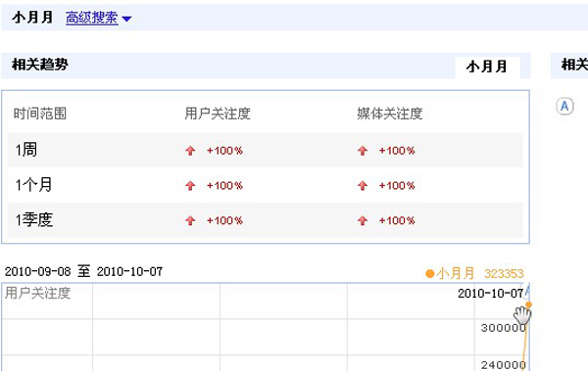This screenshot has height=371, width=588.
Task: Click the orange dot legend for 小月月
Action: click(x=430, y=273)
